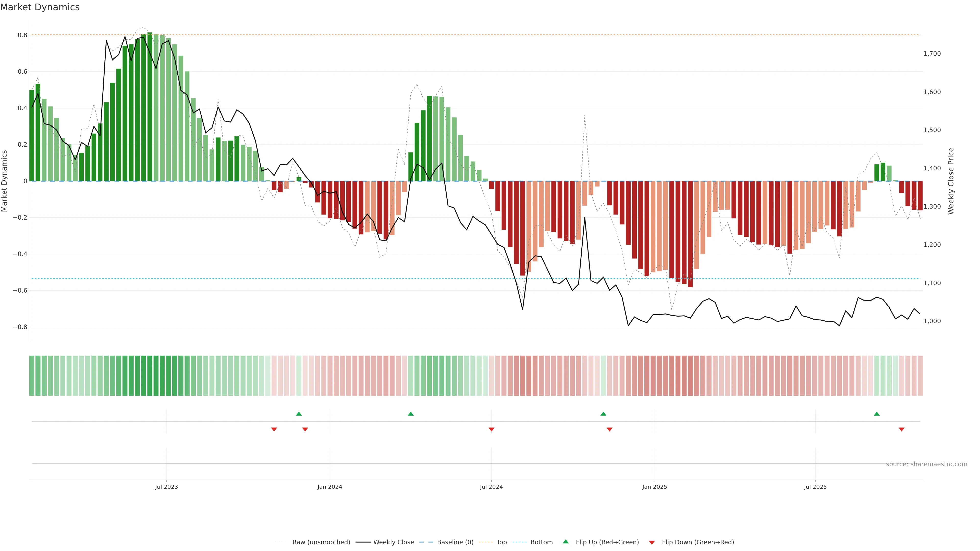Toggle the Weekly Close series in the legend

tap(393, 542)
